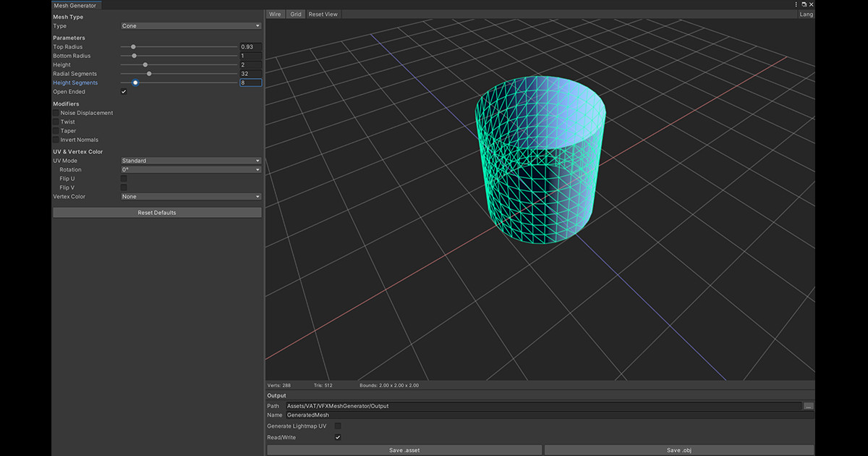Click the Height Segments label

click(75, 83)
